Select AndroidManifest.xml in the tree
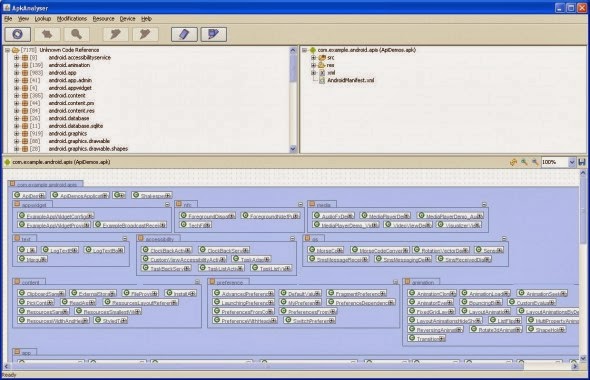Image resolution: width=590 pixels, height=380 pixels. (351, 80)
